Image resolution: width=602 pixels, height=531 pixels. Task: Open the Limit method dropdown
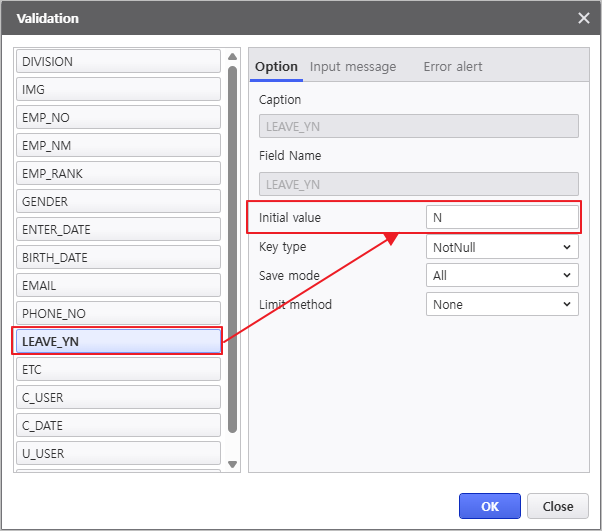[502, 304]
